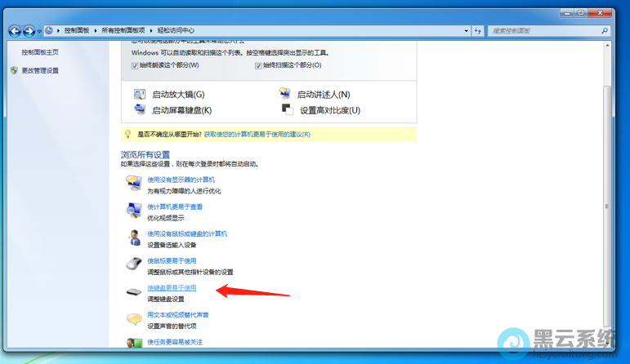Open 更改管理设置 in the left sidebar
The width and height of the screenshot is (630, 364).
[40, 70]
